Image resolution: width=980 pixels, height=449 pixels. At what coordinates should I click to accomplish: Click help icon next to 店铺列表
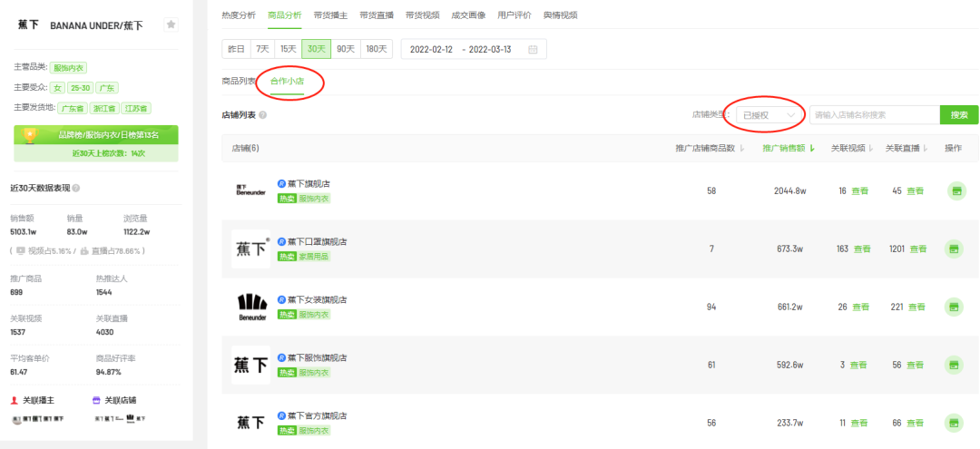(x=262, y=115)
